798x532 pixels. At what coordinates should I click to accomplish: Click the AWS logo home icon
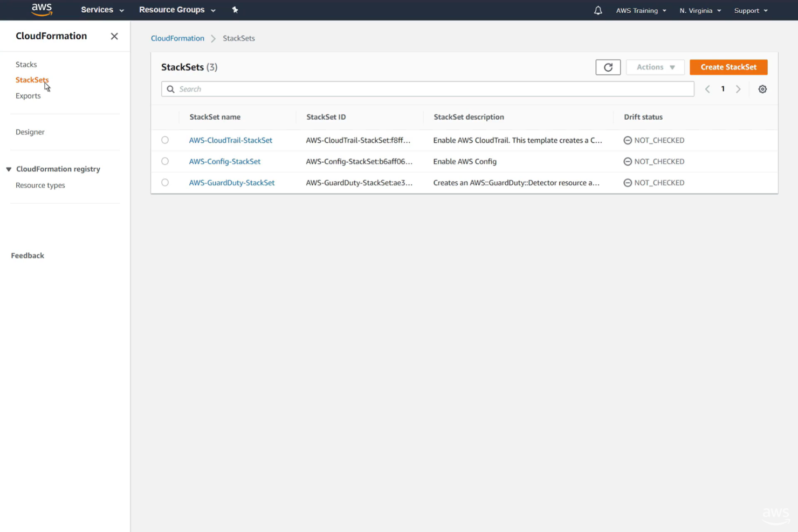pyautogui.click(x=42, y=10)
